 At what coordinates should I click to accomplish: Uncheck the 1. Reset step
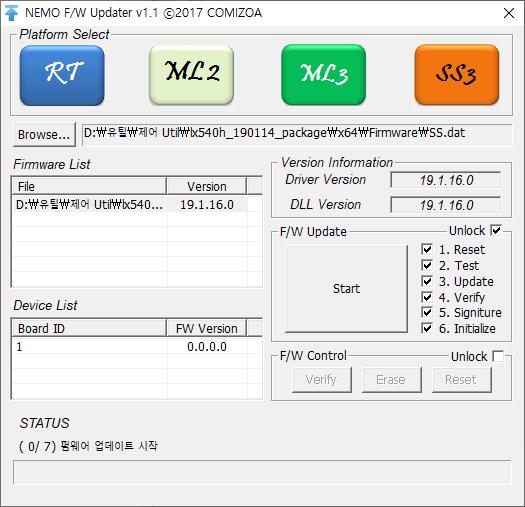point(427,249)
